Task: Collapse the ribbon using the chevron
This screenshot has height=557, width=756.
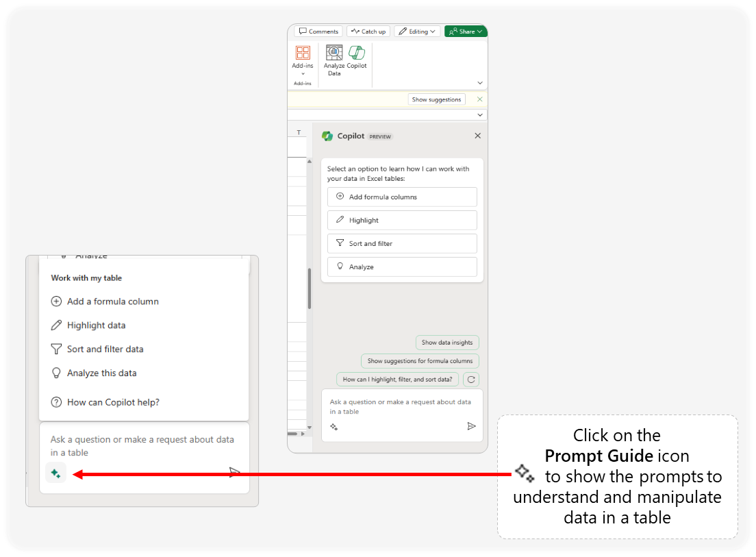Action: click(x=480, y=83)
